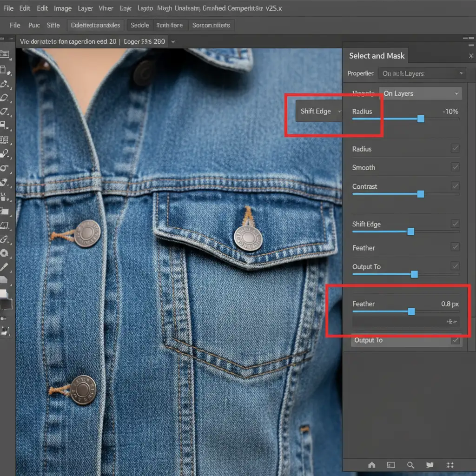This screenshot has height=476, width=476.
Task: Click the Sedole button in options bar
Action: pos(139,25)
